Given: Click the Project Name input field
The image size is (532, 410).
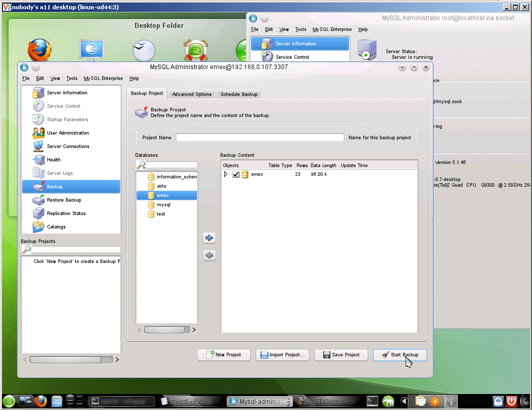Looking at the screenshot, I should [260, 138].
